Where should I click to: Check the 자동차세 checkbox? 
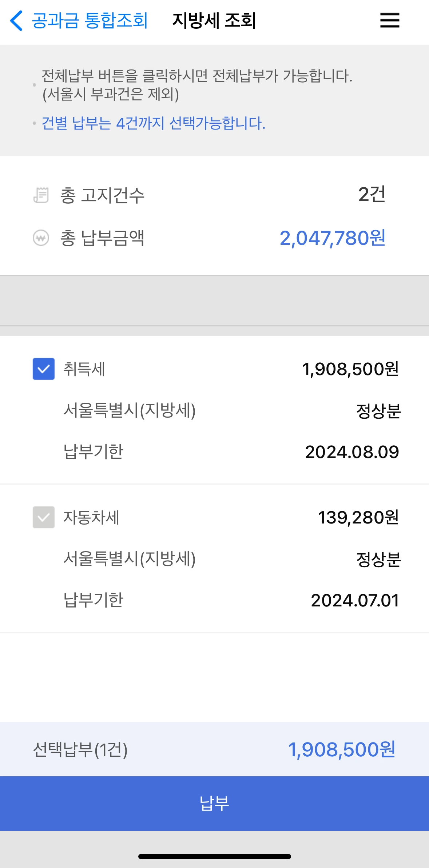[x=44, y=517]
